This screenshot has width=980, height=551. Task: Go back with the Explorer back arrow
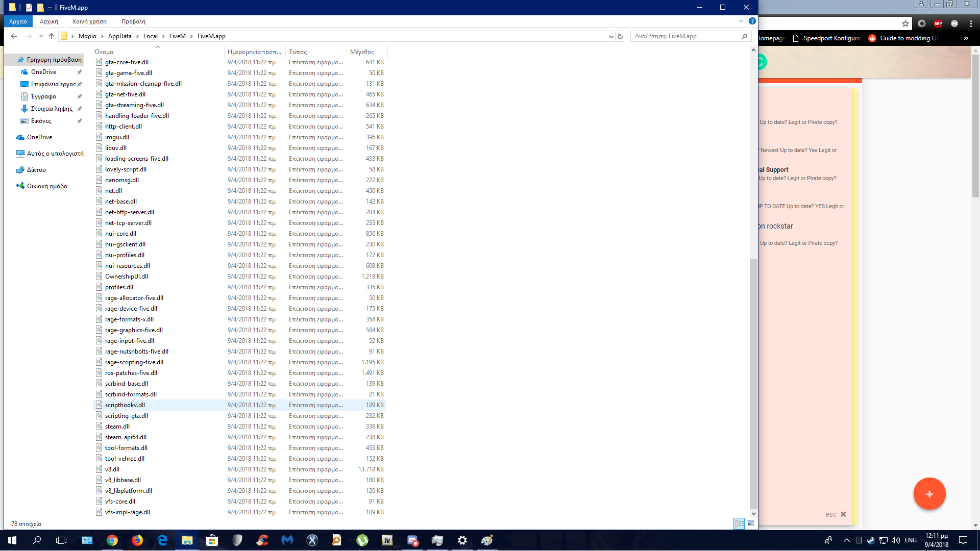click(14, 36)
